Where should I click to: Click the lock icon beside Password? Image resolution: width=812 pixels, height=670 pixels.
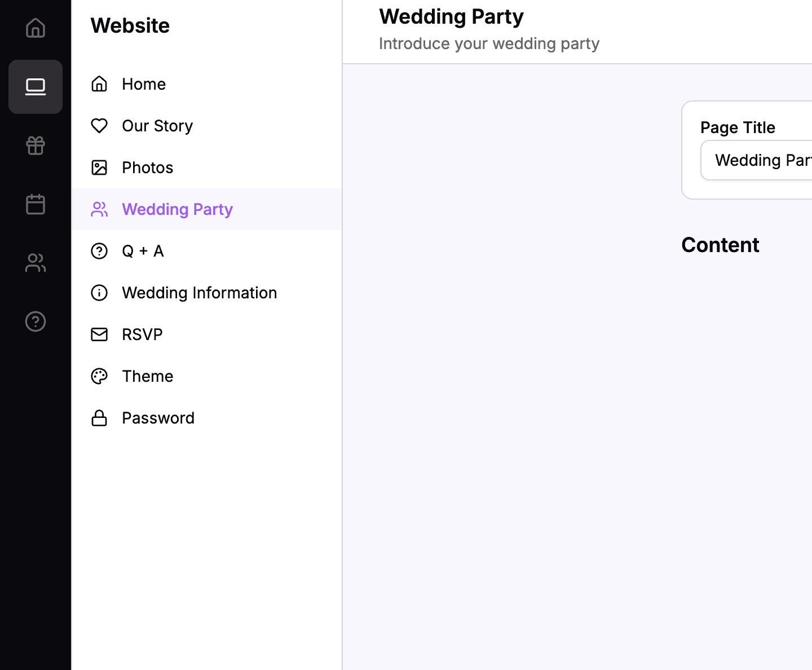99,418
